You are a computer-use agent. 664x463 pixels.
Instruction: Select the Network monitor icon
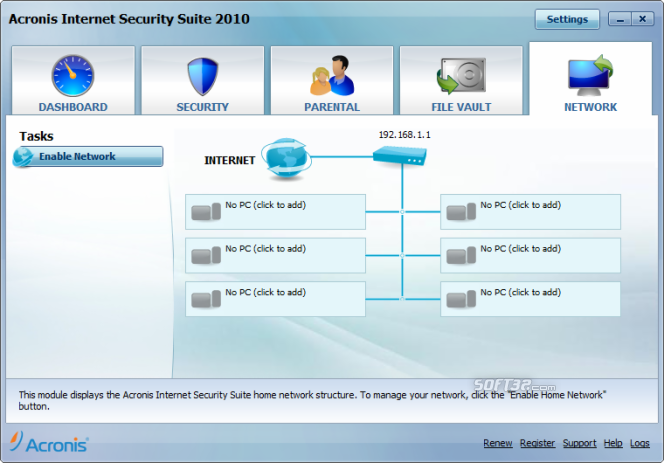(x=590, y=75)
